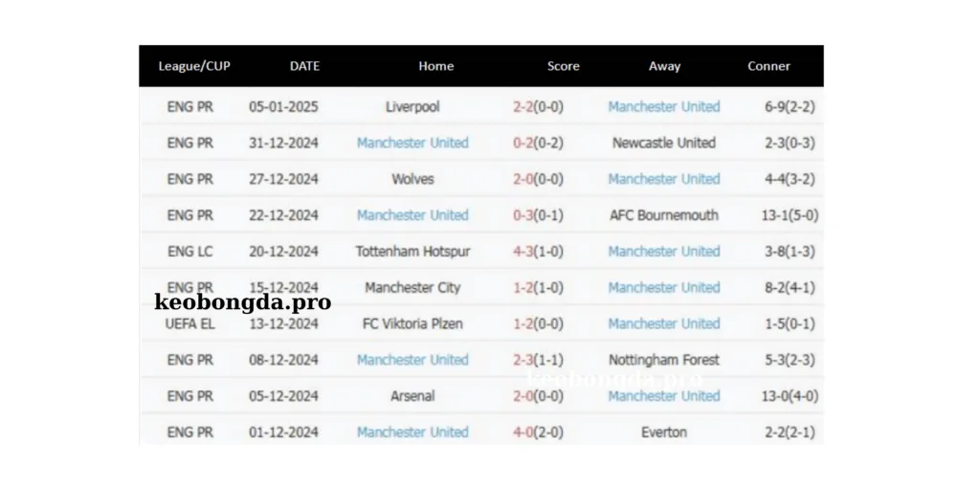Screen dimensions: 980x490
Task: Click Manchester United link facing AFC Bournemouth
Action: click(412, 215)
